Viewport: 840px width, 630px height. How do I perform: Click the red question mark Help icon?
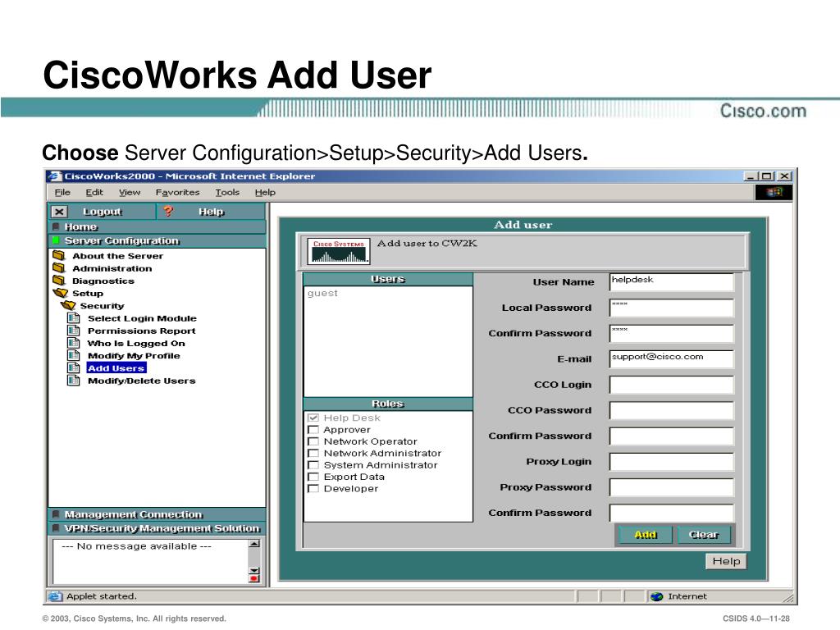(168, 212)
